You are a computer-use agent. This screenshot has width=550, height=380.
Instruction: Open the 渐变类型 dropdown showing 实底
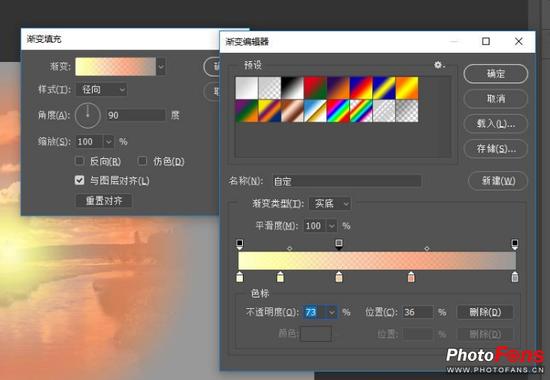330,204
